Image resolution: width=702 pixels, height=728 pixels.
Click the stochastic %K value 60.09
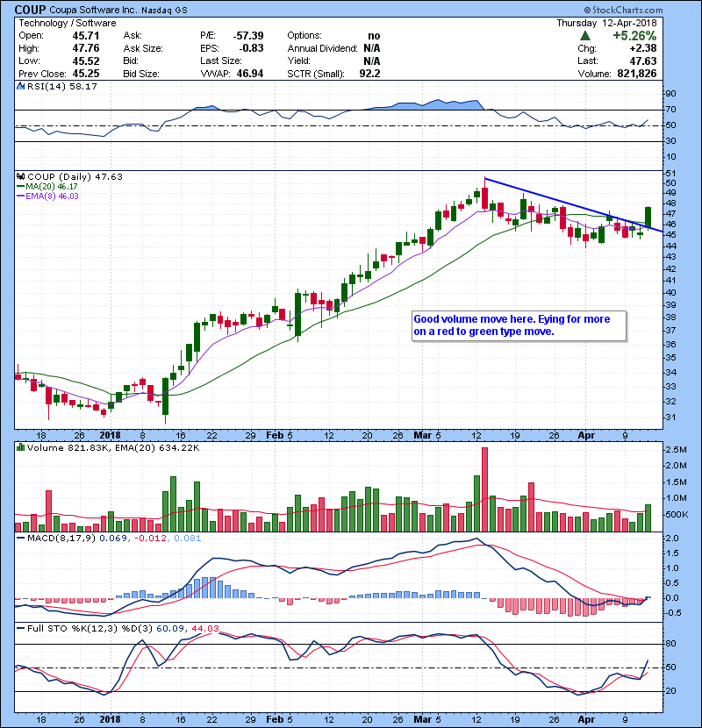169,629
